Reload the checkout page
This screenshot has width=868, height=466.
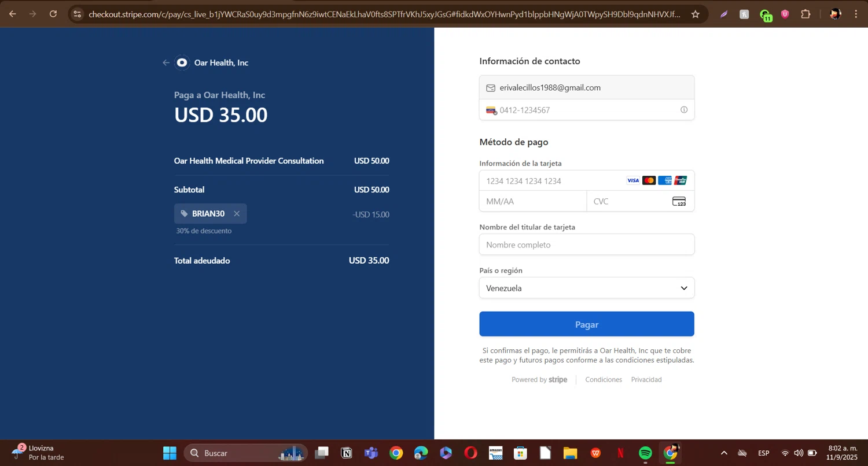[53, 14]
